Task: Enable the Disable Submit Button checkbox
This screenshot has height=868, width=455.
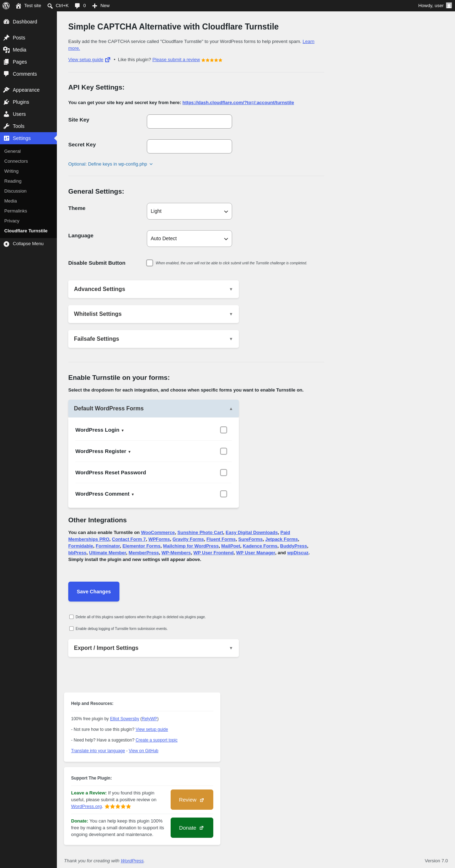Action: (x=150, y=263)
